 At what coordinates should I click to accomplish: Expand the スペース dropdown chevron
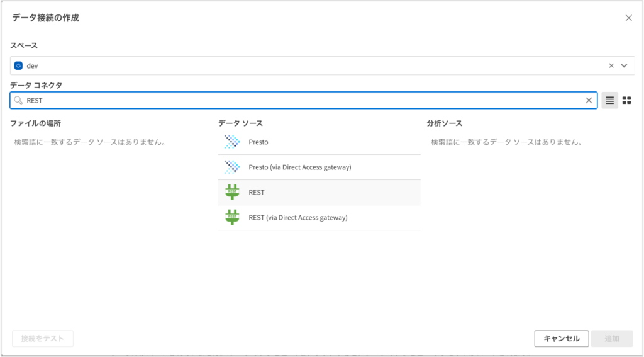[x=625, y=65]
